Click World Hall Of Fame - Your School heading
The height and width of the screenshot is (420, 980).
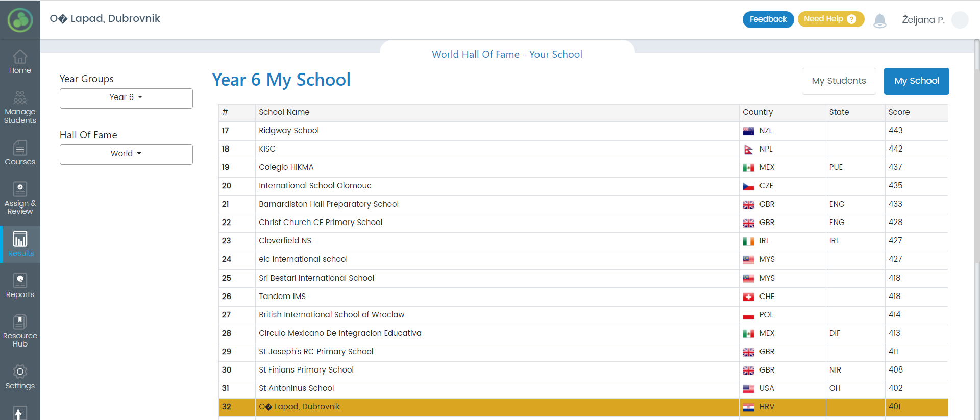point(507,54)
